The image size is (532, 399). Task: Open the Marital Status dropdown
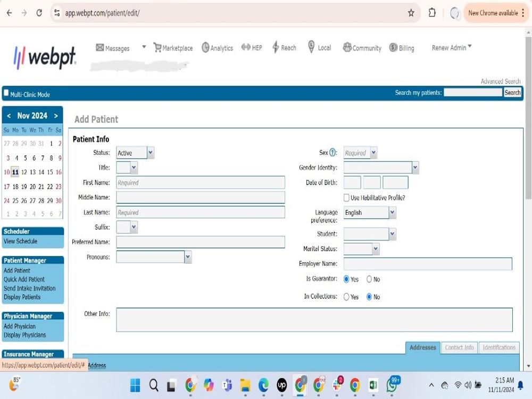pos(361,248)
